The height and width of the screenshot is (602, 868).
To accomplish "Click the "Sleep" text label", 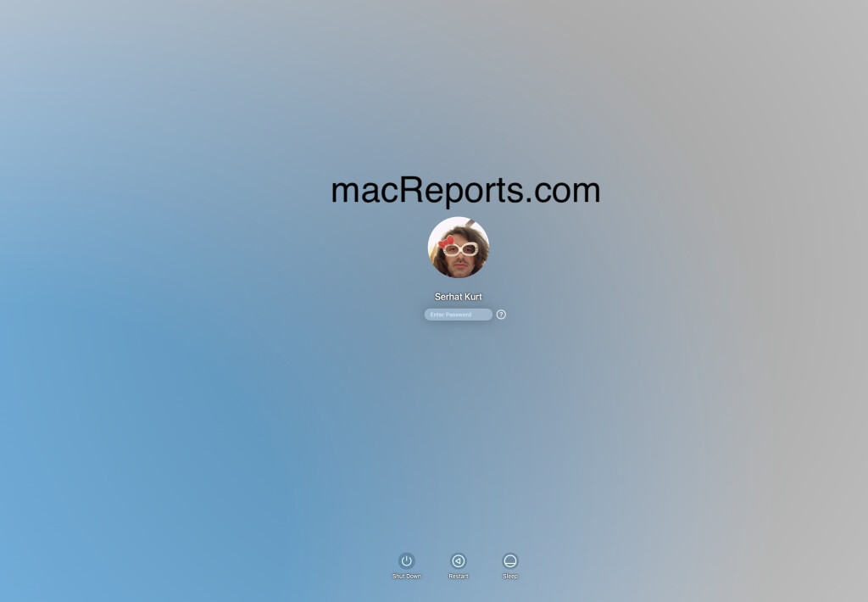I will [x=509, y=577].
